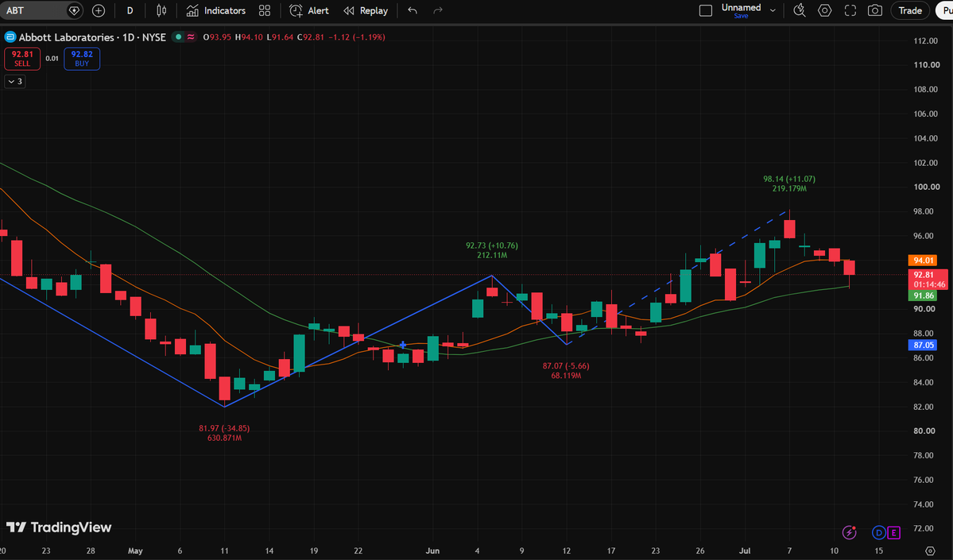Open the layout setup square icon
This screenshot has height=560, width=953.
(x=706, y=10)
